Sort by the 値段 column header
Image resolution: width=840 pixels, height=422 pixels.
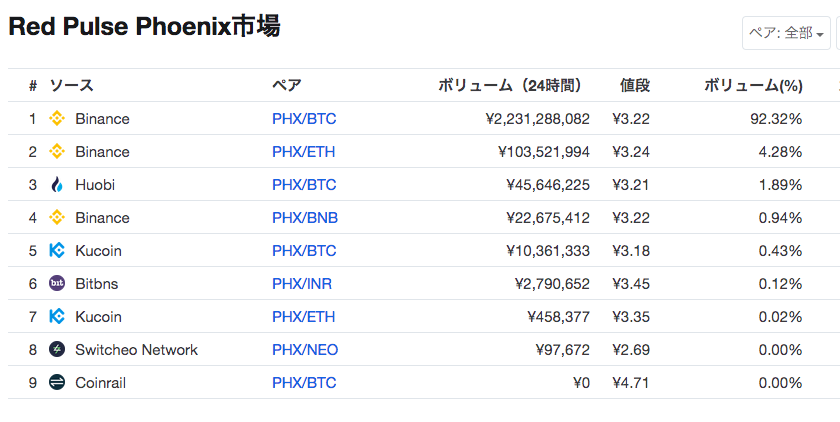(635, 85)
